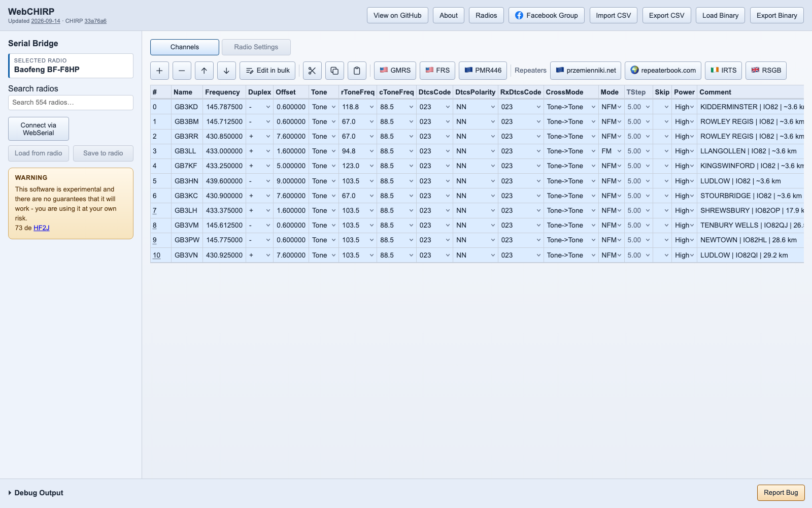The image size is (812, 508).
Task: Open CHIRP commit 33a76a6 link
Action: (x=95, y=21)
